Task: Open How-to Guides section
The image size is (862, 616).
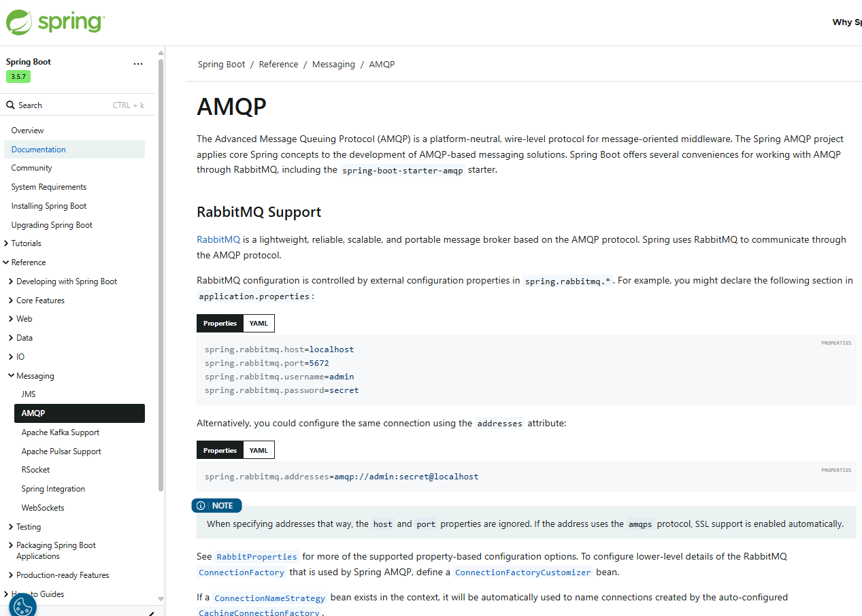Action: [x=37, y=594]
